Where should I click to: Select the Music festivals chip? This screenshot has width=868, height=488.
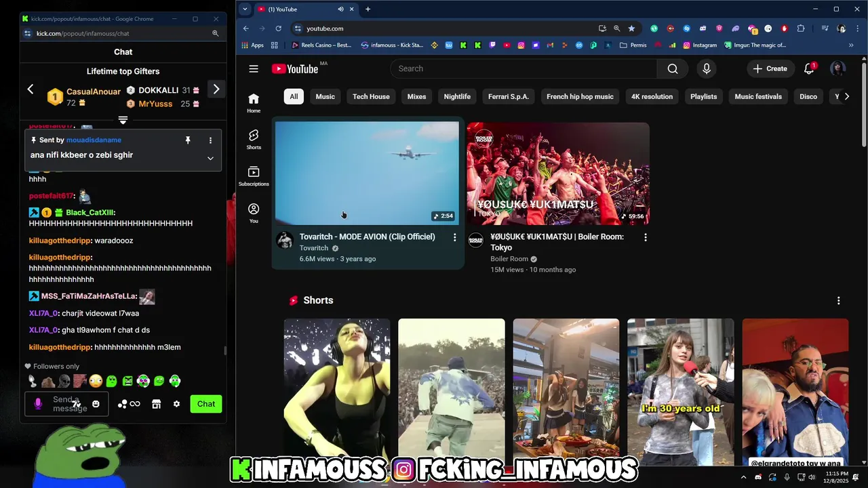point(758,96)
